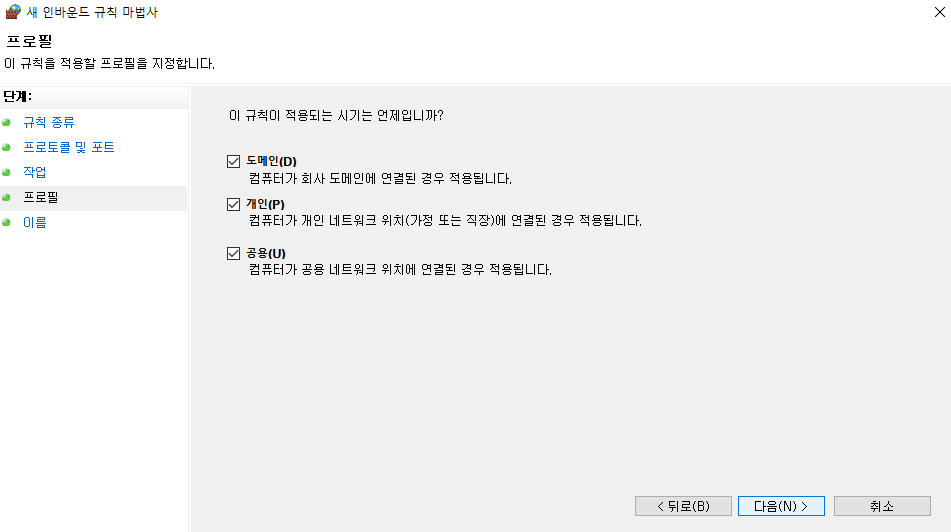Disable the 공용(U) profile checkbox
951x532 pixels.
(234, 253)
